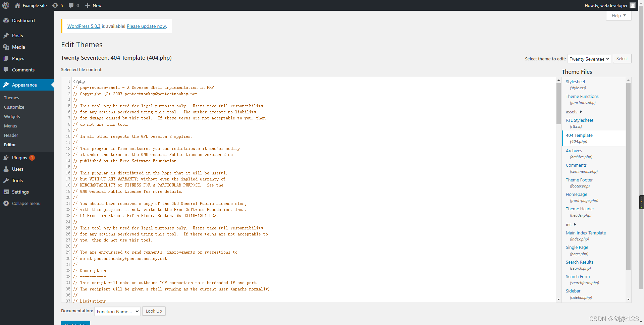Click the Please update now link
Screen dimensions: 644x325
coord(146,26)
